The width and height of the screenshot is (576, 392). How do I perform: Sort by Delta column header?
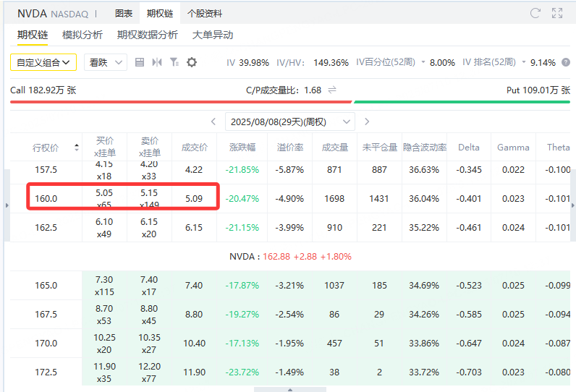point(469,148)
